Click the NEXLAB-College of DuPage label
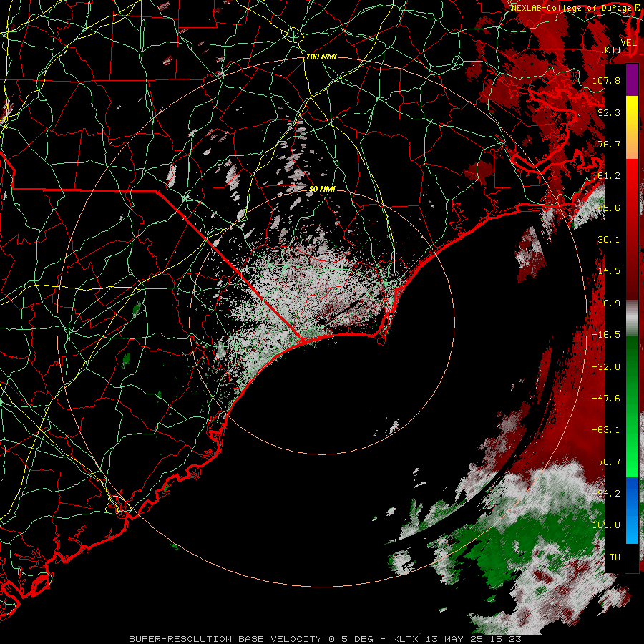Screen dimensions: 644x644 (x=571, y=8)
